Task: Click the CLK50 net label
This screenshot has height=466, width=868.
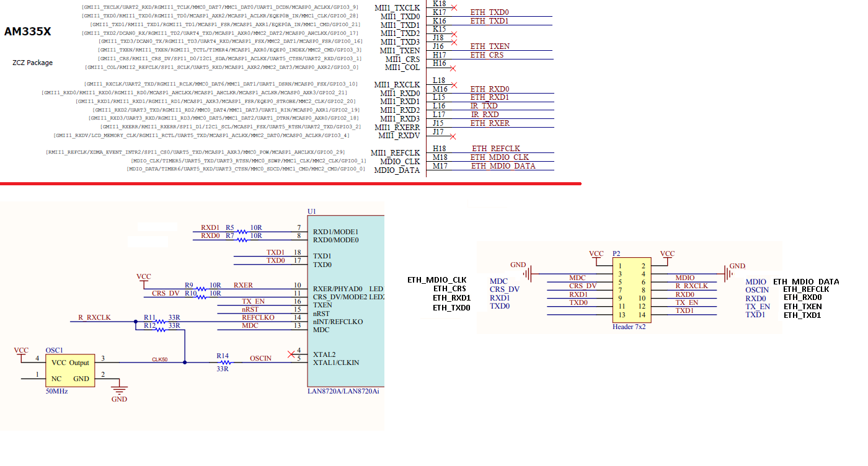Action: [x=160, y=359]
